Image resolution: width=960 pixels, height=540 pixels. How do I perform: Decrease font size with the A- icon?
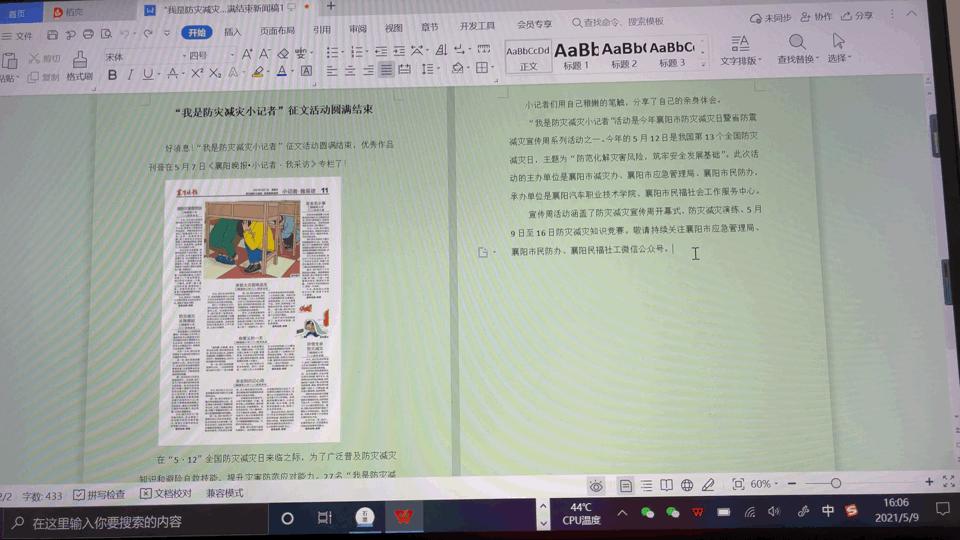point(264,54)
